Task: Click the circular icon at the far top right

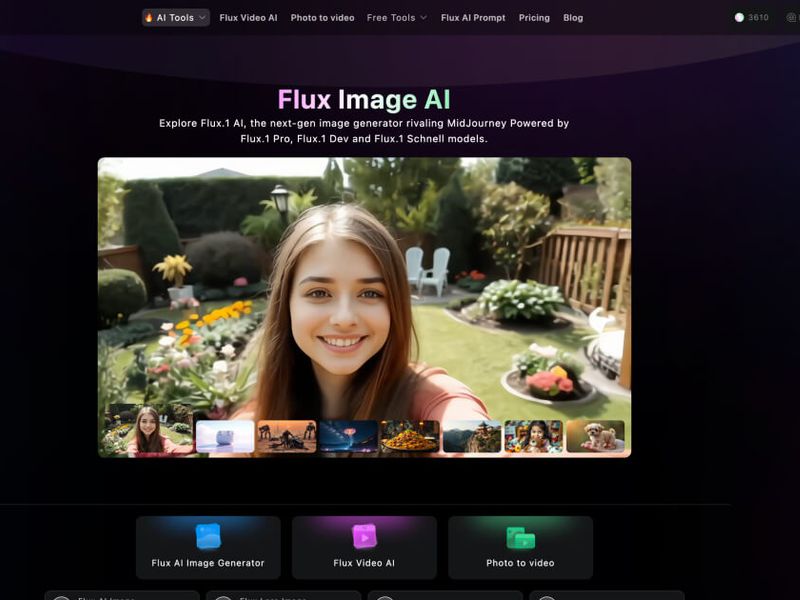Action: click(x=791, y=17)
